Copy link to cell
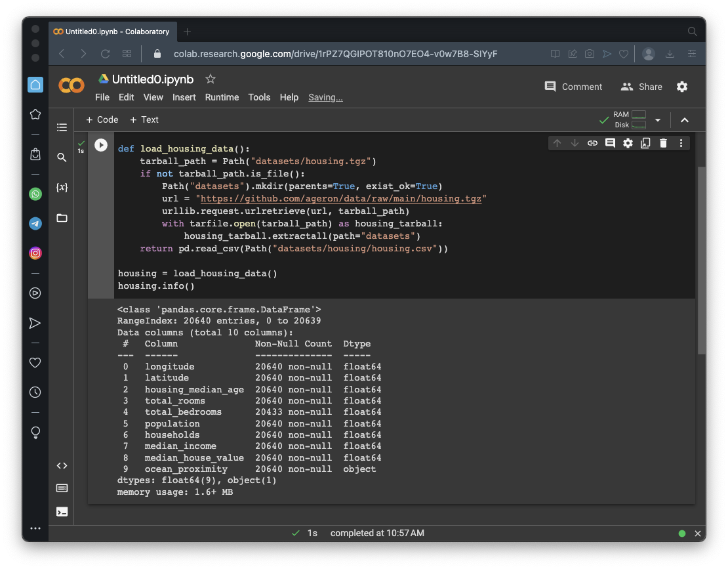Image resolution: width=728 pixels, height=569 pixels. click(592, 143)
